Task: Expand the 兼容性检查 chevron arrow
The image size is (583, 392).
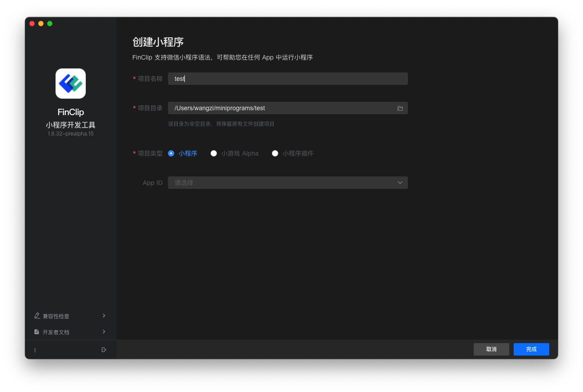Action: click(104, 316)
